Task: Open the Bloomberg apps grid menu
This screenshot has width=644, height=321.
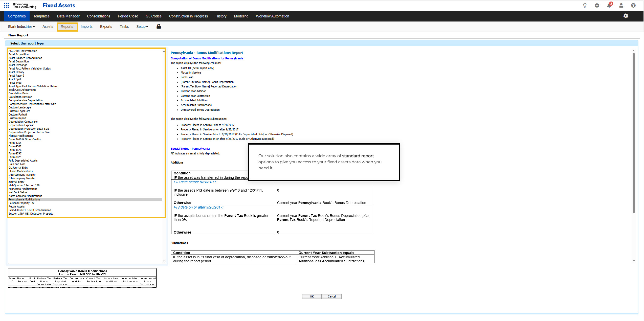Action: [6, 5]
